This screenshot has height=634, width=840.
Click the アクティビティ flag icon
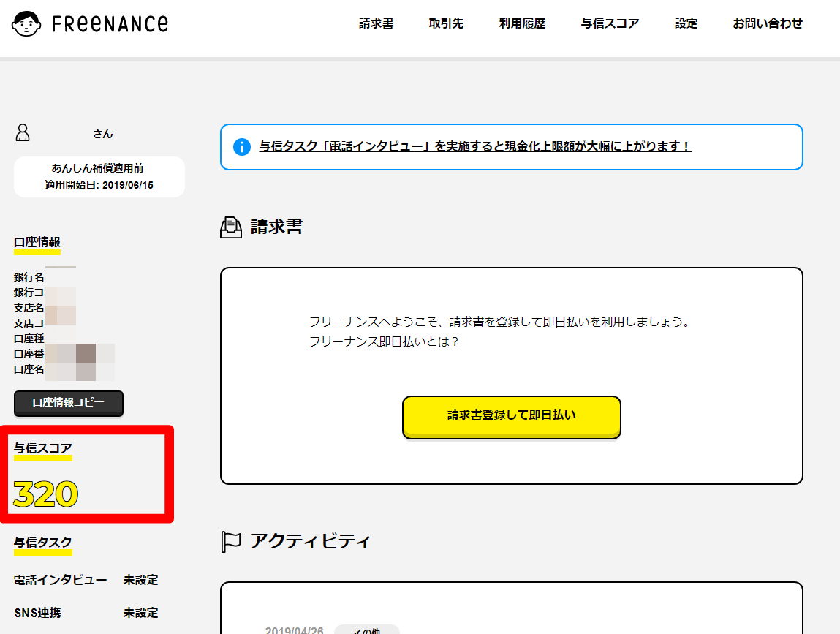coord(231,541)
